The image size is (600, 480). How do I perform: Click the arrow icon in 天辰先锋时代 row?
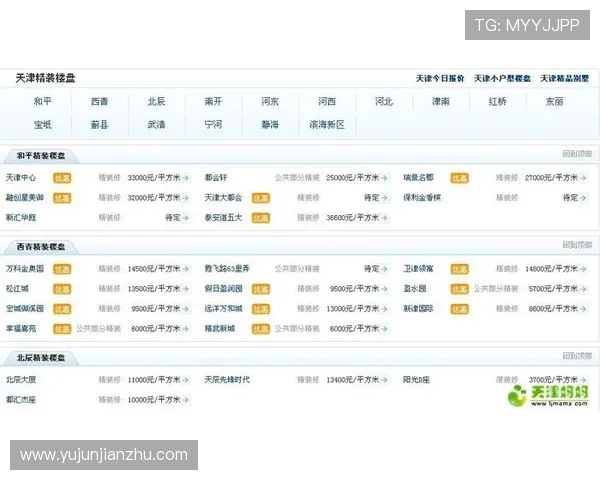coord(385,380)
